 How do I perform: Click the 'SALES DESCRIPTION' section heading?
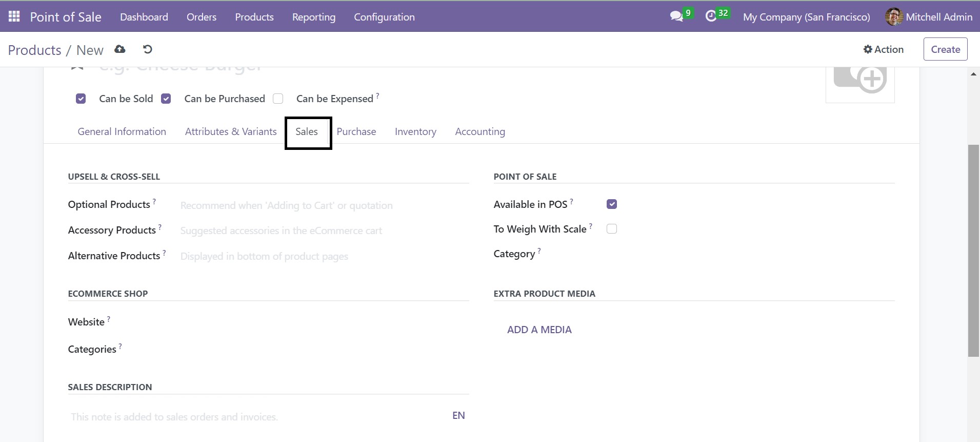coord(110,387)
